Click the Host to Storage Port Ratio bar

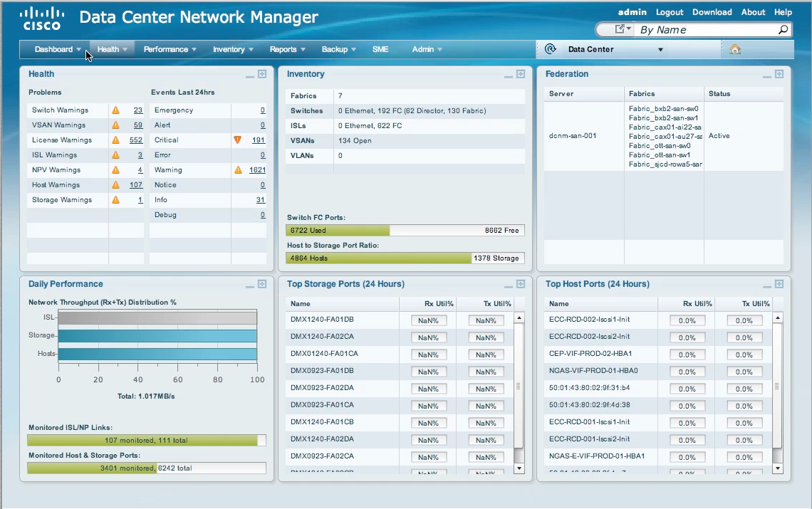point(405,258)
